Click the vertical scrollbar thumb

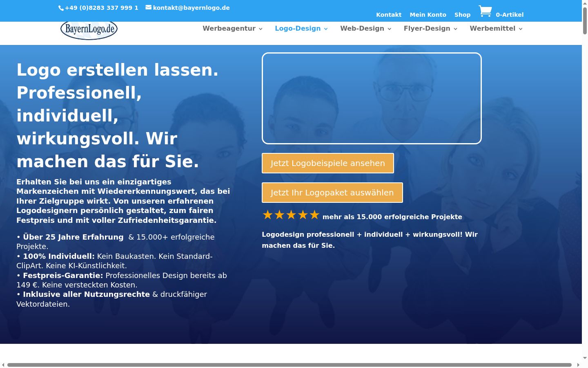585,20
